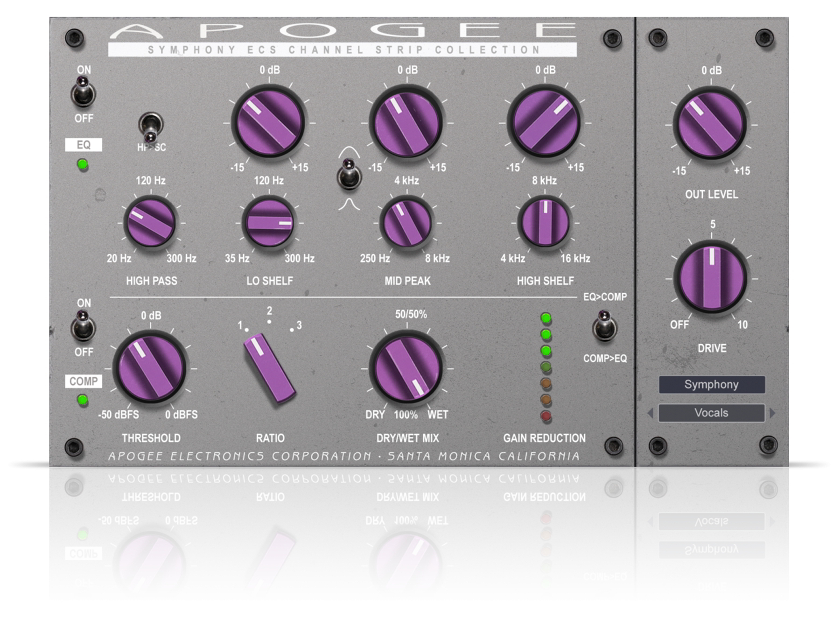Click the Mid Peak frequency knob
Viewport: 840px width, 621px height.
406,223
